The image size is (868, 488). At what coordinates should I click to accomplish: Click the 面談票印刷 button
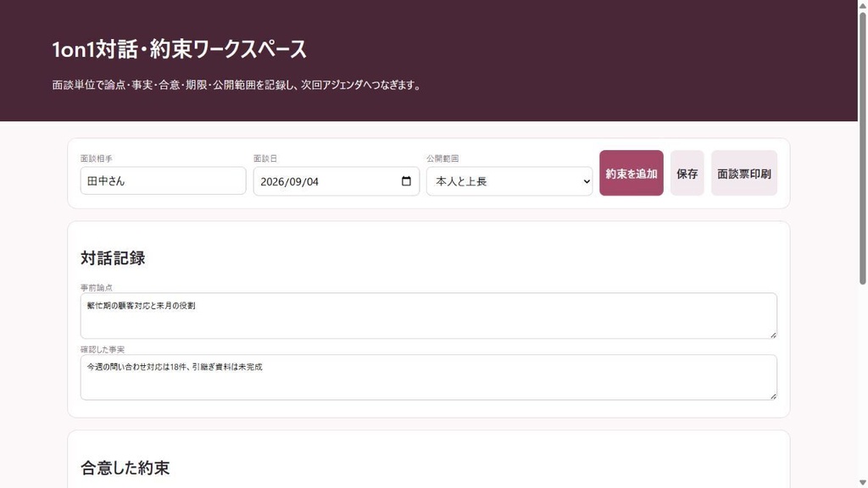[744, 173]
